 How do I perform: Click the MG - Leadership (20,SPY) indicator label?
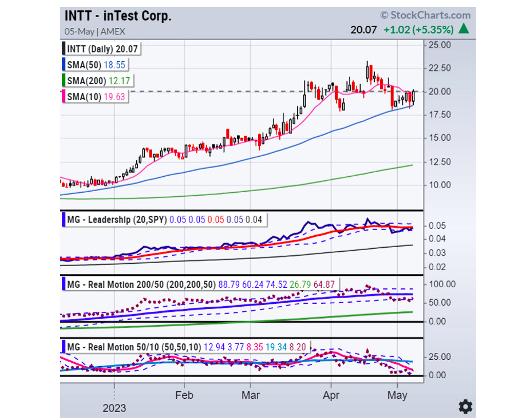point(117,220)
